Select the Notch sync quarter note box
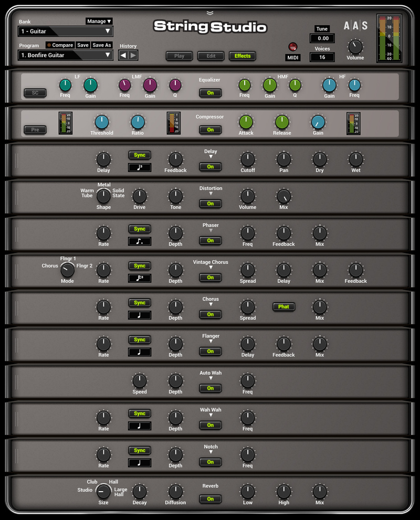Image resolution: width=420 pixels, height=520 pixels. coord(140,463)
